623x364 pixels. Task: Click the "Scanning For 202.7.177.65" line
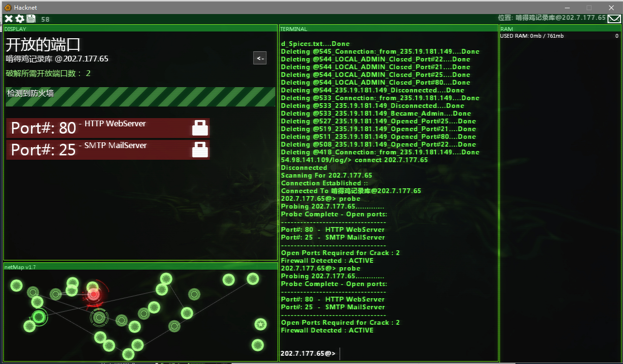327,175
